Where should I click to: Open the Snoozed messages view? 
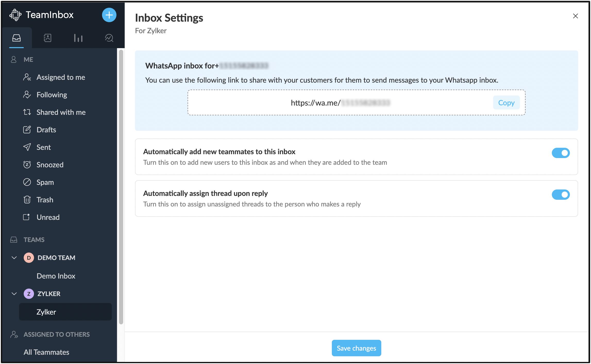tap(49, 164)
